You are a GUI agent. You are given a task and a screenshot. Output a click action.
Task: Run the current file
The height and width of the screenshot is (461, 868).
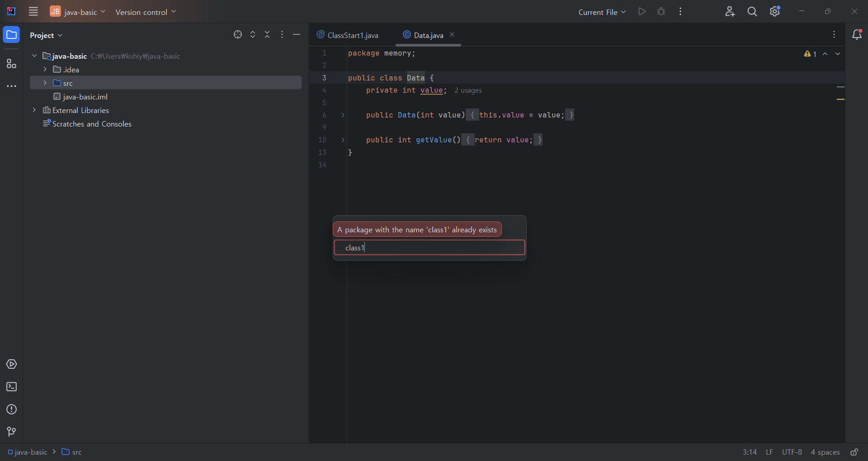tap(642, 12)
